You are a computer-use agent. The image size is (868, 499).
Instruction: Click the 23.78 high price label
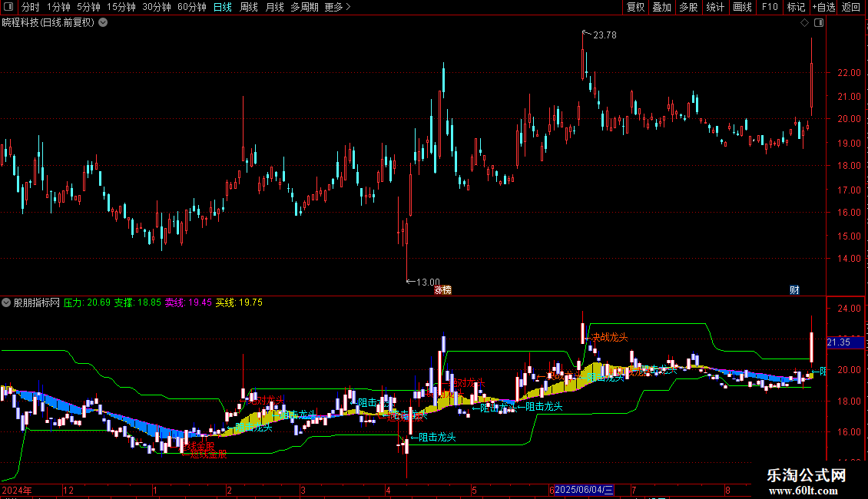605,35
